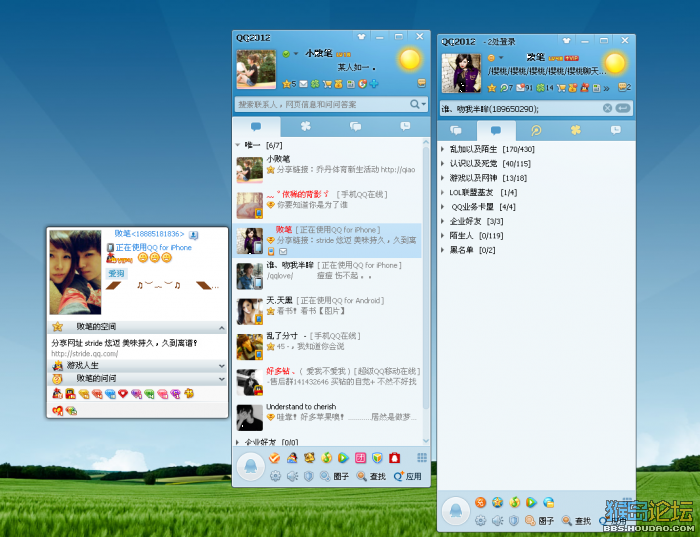
Task: Expand the 陌生人 [0/119] group
Action: [x=442, y=236]
